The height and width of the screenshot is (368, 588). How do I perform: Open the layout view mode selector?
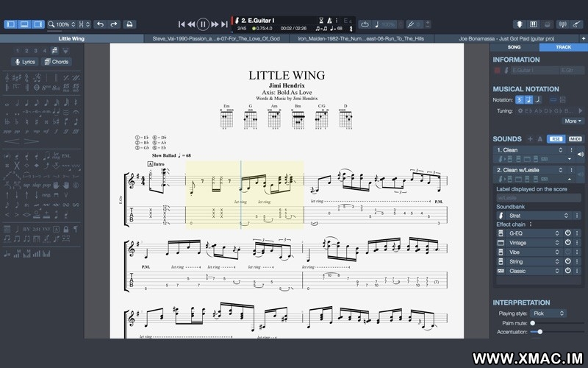pyautogui.click(x=85, y=24)
